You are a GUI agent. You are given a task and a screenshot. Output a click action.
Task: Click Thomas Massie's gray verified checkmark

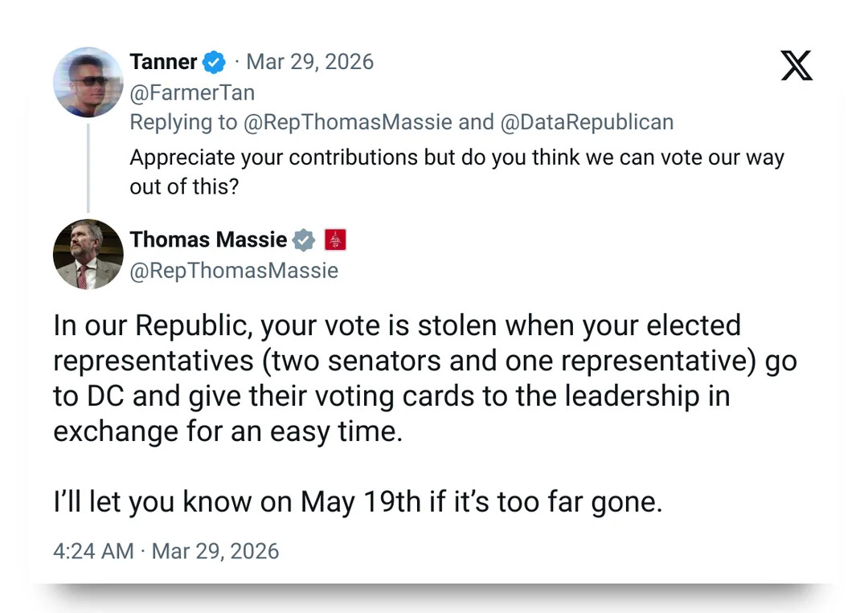point(304,239)
